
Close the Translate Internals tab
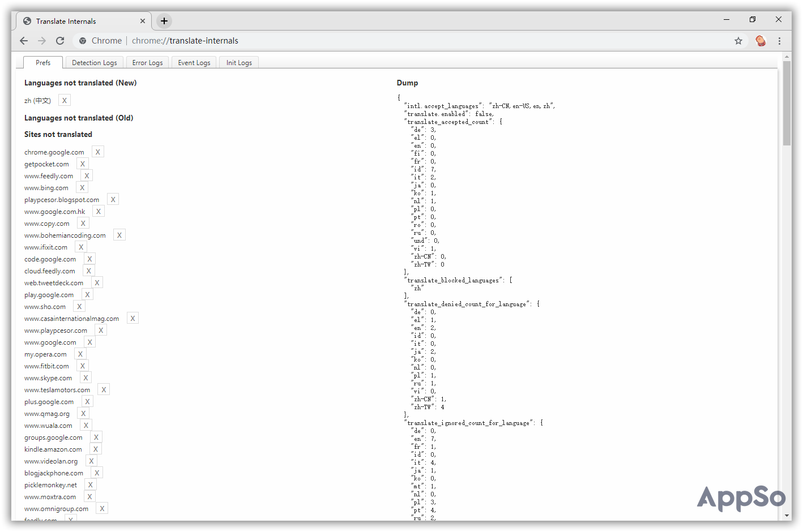pyautogui.click(x=143, y=21)
